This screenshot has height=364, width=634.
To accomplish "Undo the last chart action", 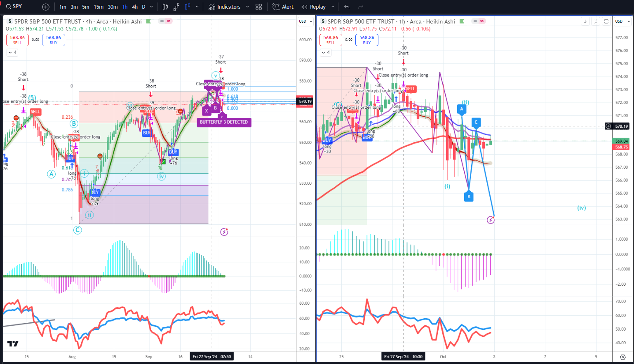I will (x=347, y=7).
